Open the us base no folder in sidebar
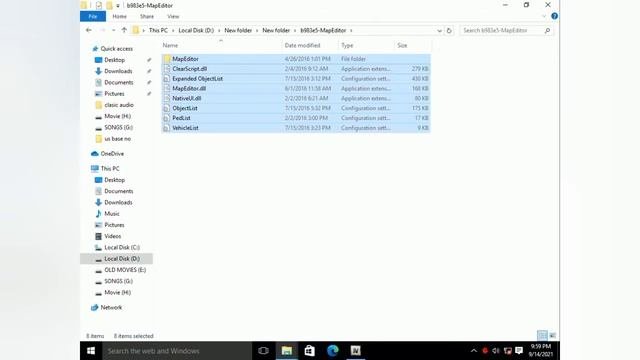Image resolution: width=640 pixels, height=360 pixels. click(118, 139)
